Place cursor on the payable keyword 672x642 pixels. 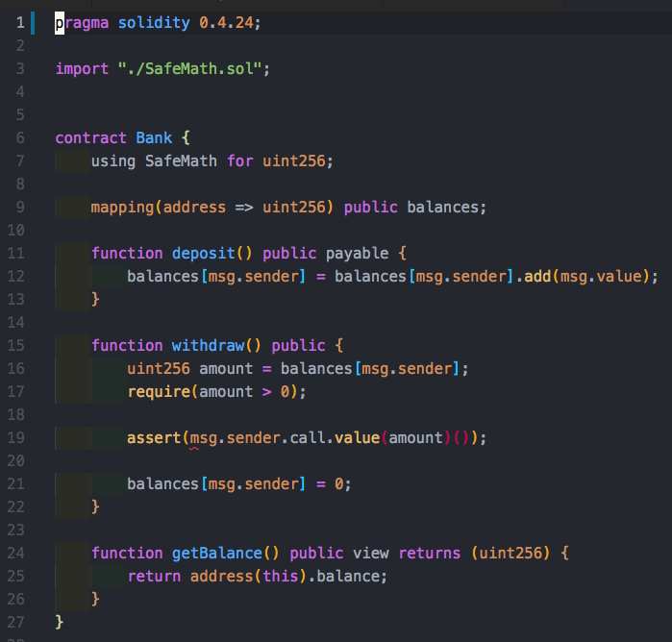click(357, 253)
